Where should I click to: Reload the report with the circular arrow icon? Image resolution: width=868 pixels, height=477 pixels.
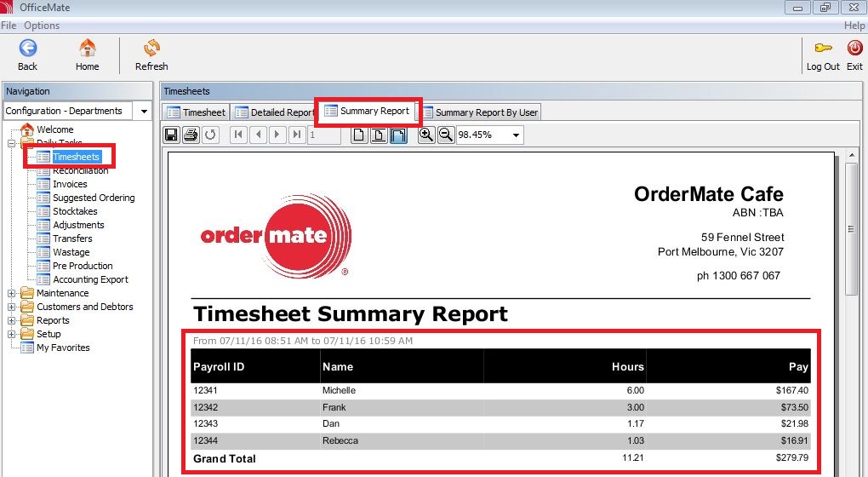point(210,135)
